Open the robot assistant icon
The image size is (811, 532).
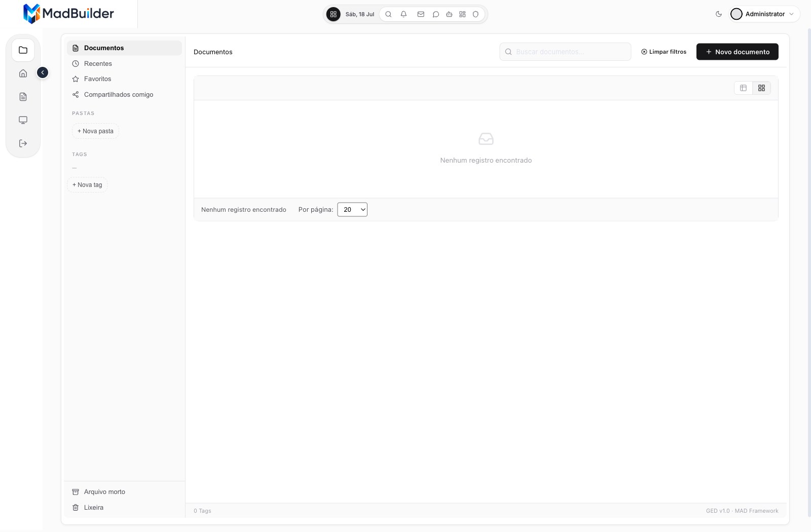coord(449,14)
